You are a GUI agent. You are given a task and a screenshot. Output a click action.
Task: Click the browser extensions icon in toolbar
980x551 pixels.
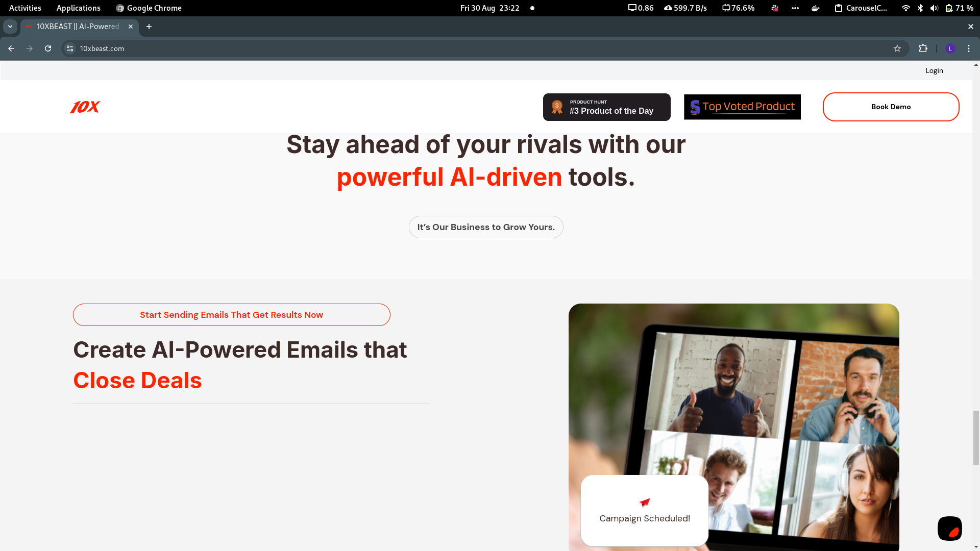point(923,48)
